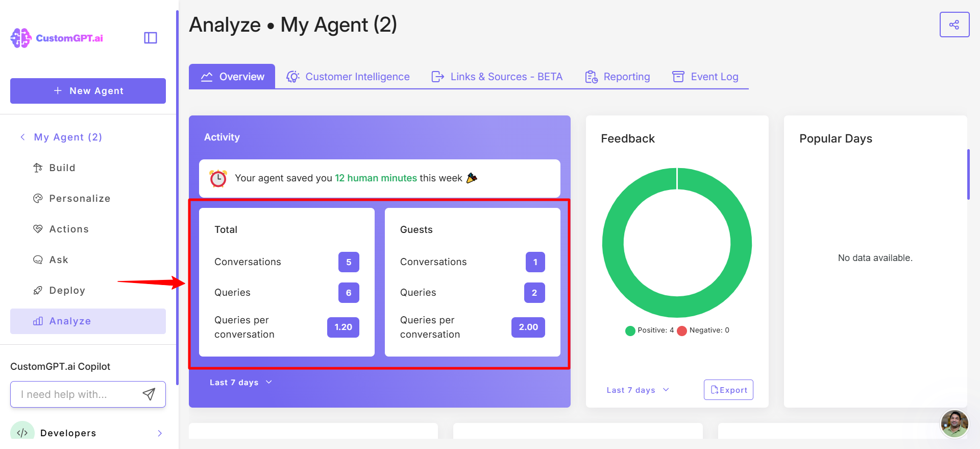This screenshot has width=980, height=449.
Task: Click the Reporting clipboard icon
Action: pos(591,77)
